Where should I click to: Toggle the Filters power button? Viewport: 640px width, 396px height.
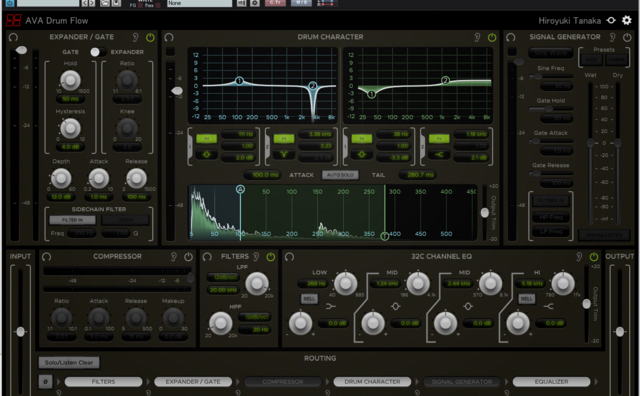[x=271, y=257]
